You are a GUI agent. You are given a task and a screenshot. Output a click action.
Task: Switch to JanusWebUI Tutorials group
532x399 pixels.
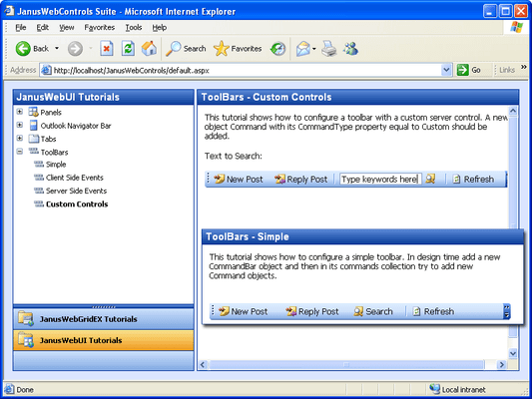pyautogui.click(x=104, y=340)
